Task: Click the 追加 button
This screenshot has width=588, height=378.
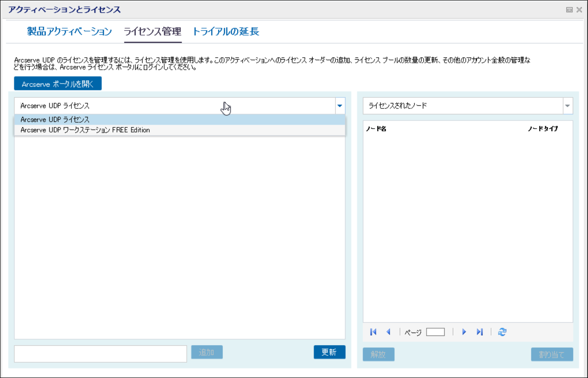Action: pos(207,353)
